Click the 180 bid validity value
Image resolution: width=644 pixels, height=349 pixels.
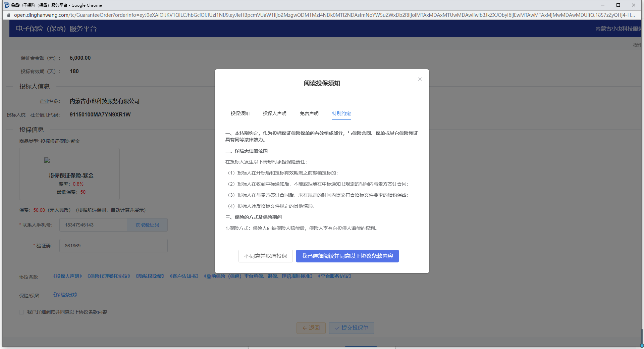pos(74,71)
